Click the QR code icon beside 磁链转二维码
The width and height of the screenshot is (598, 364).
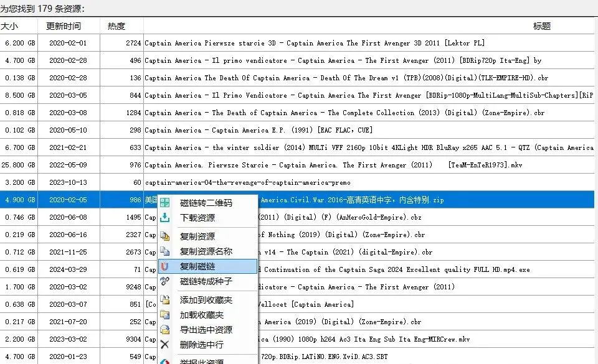[x=164, y=203]
